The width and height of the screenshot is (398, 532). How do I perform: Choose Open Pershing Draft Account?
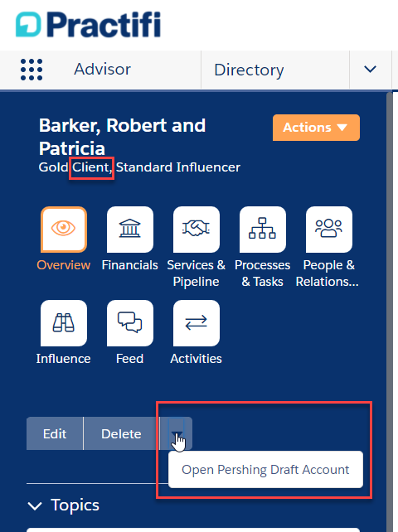[265, 470]
